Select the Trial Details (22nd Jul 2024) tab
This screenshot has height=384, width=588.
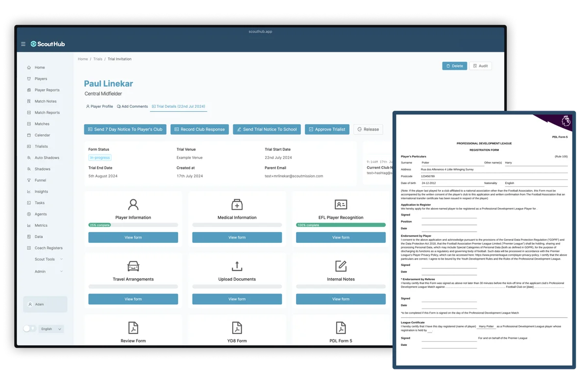point(179,106)
